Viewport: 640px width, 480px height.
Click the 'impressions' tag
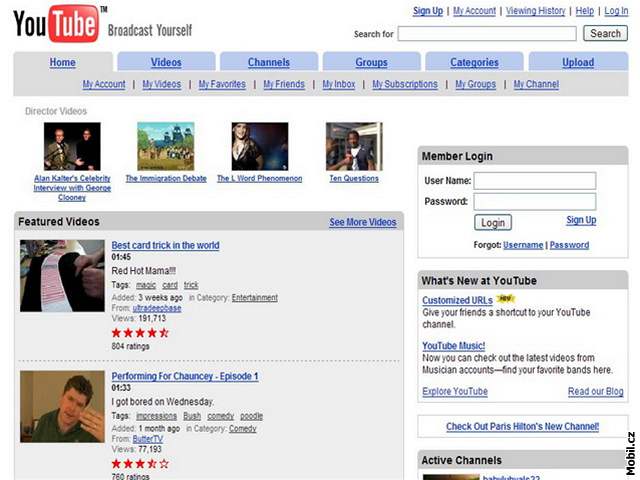156,416
